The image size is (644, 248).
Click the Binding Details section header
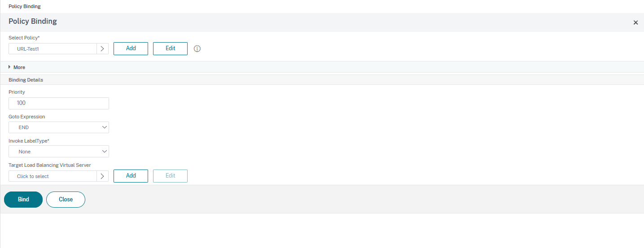26,80
